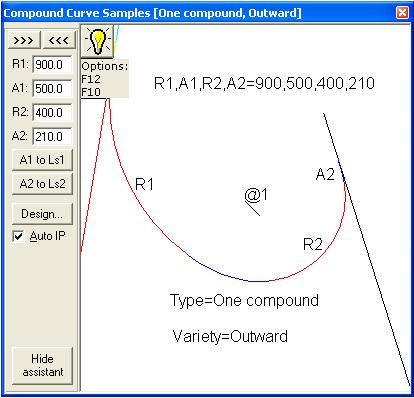Click the yellow lightbulb assistant icon
Screen dimensions: 414x398
(97, 41)
